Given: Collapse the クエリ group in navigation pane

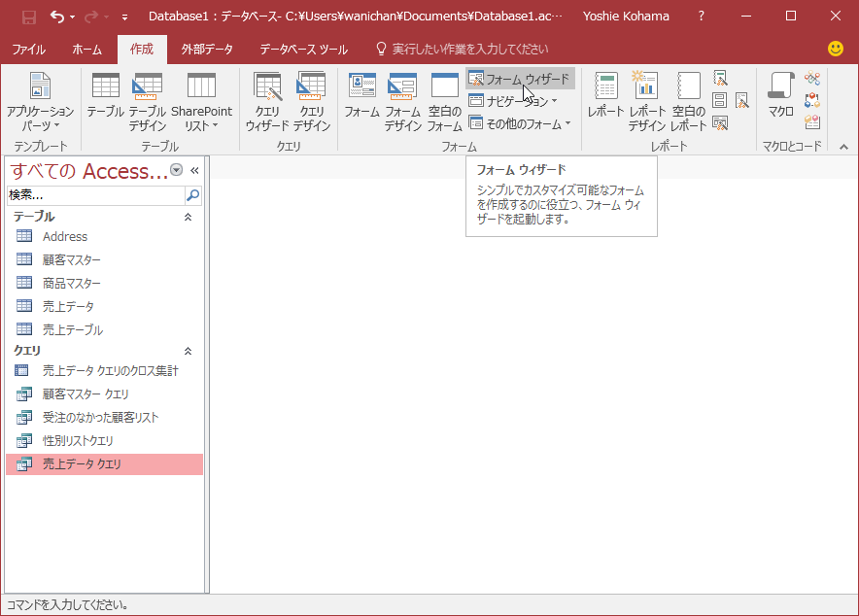Looking at the screenshot, I should [188, 351].
